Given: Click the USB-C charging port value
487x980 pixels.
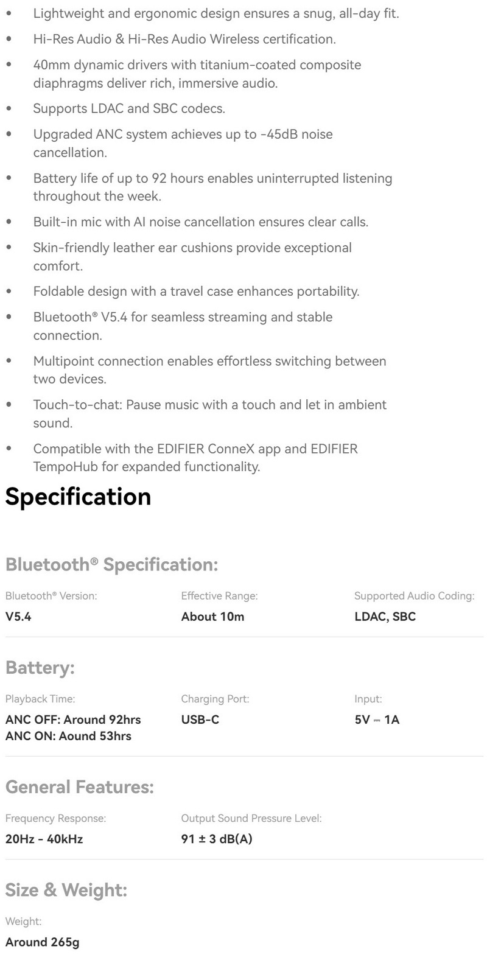Looking at the screenshot, I should [x=200, y=719].
